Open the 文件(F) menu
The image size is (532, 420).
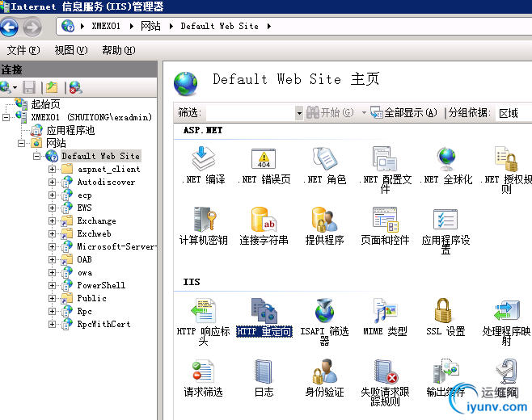tap(23, 50)
